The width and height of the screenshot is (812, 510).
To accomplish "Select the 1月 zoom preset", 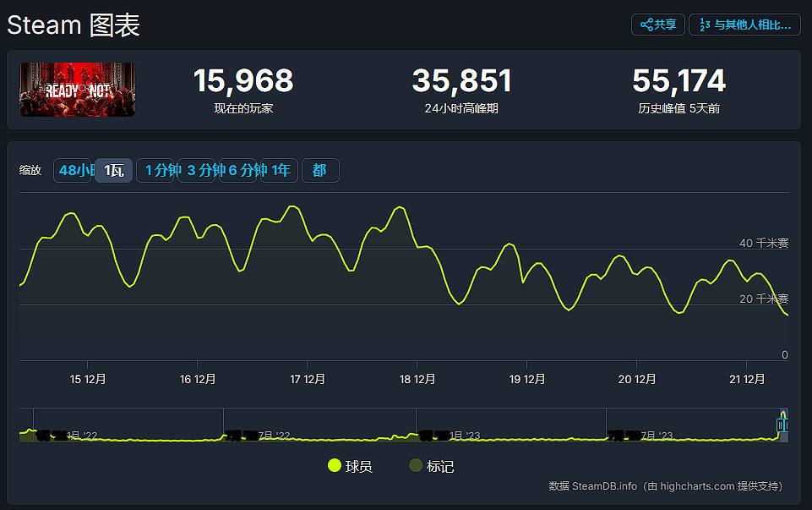I will [x=155, y=170].
